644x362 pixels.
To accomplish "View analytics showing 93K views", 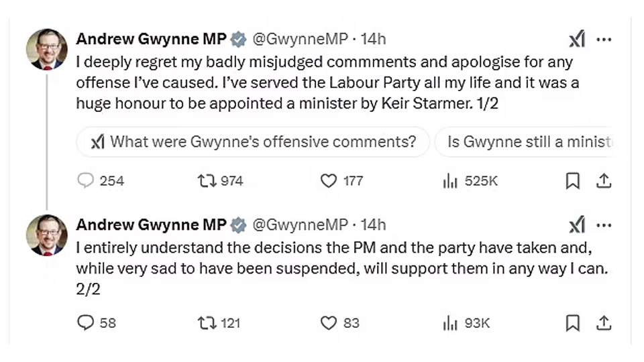I will click(x=450, y=323).
